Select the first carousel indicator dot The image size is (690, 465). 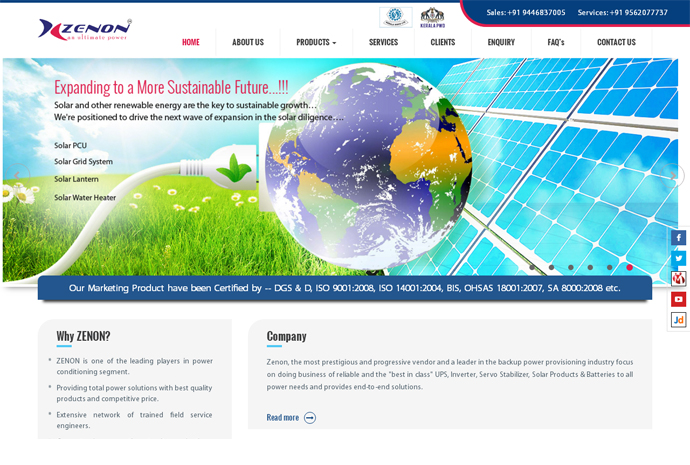(x=532, y=267)
